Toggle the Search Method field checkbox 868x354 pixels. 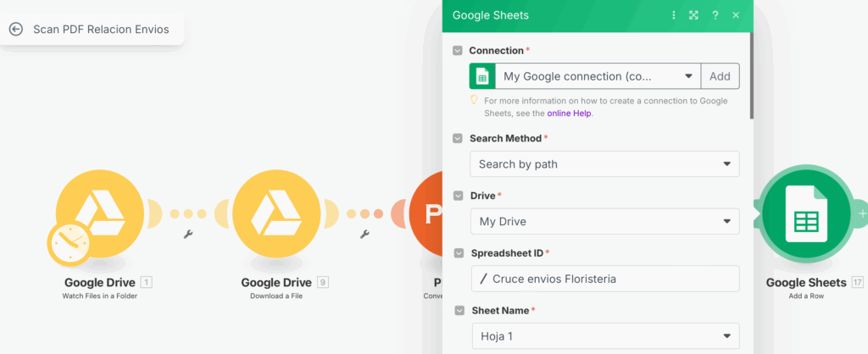coord(457,138)
